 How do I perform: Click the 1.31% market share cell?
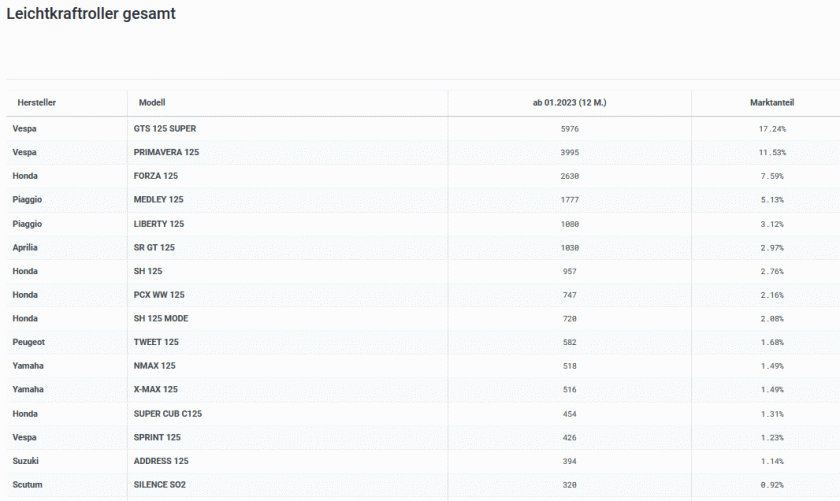pos(772,414)
